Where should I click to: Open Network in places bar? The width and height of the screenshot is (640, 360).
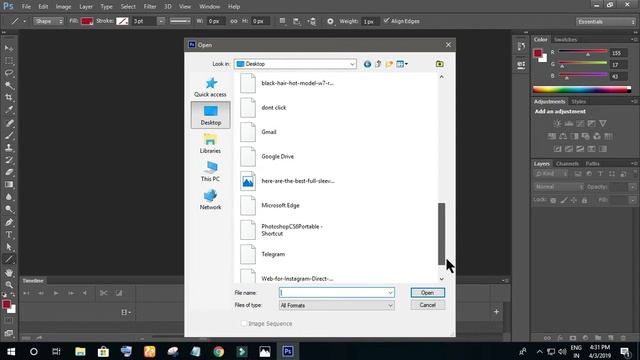[210, 200]
